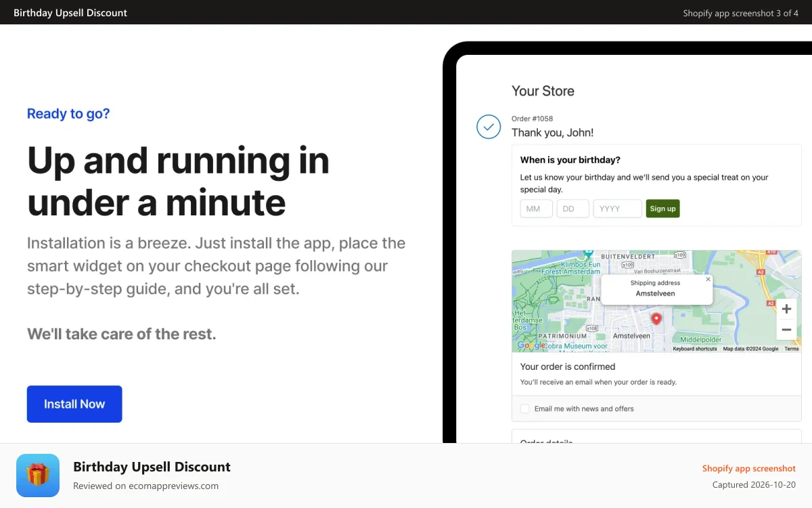Close the Shipping address map popup

[x=708, y=279]
